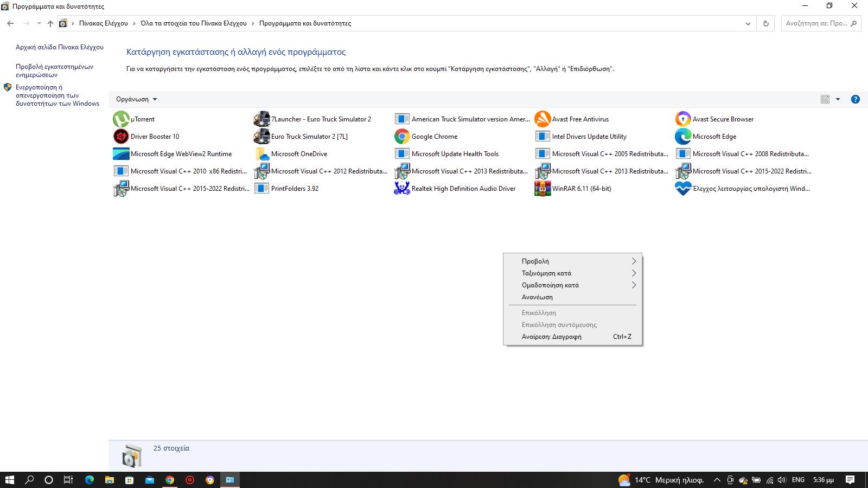Click the Avast Secure Browser icon
The height and width of the screenshot is (488, 868).
[683, 119]
